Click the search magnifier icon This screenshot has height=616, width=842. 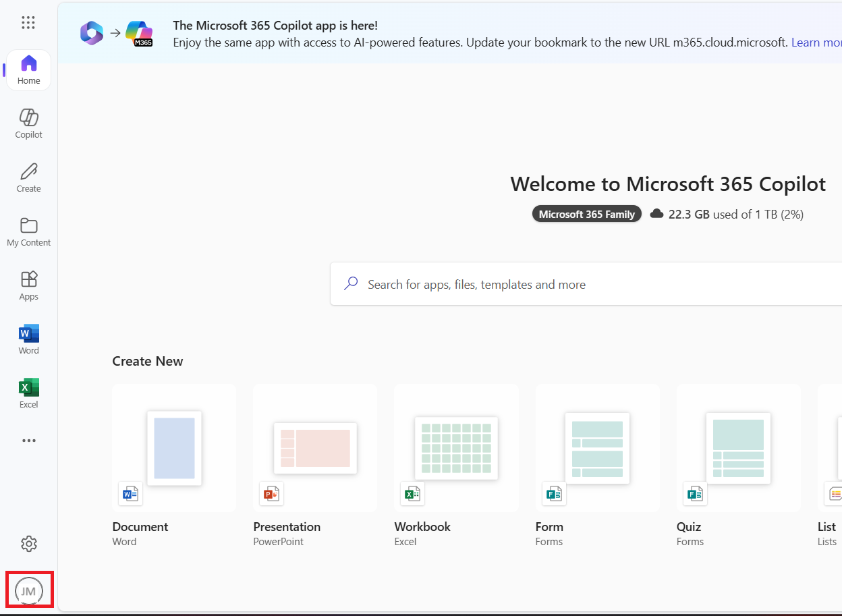[351, 284]
